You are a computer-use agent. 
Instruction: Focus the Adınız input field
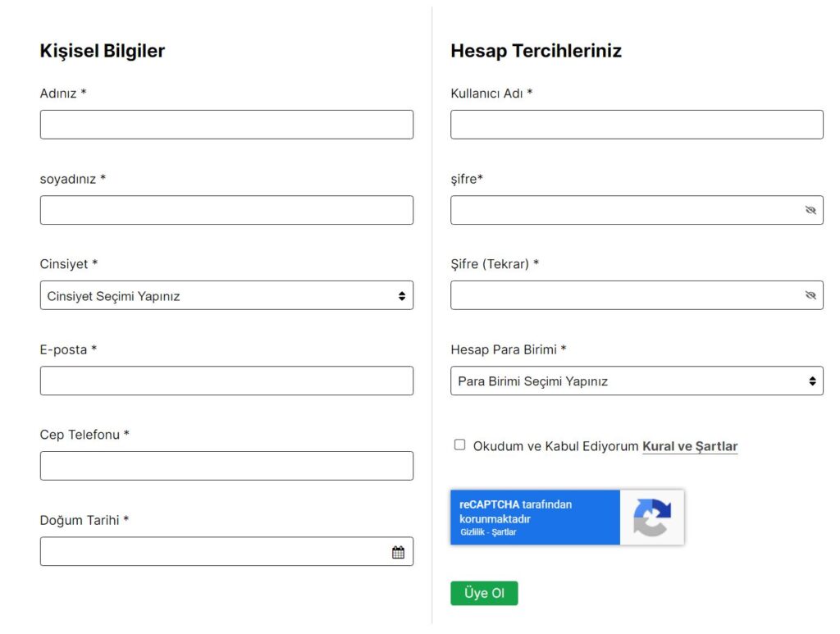coord(226,125)
